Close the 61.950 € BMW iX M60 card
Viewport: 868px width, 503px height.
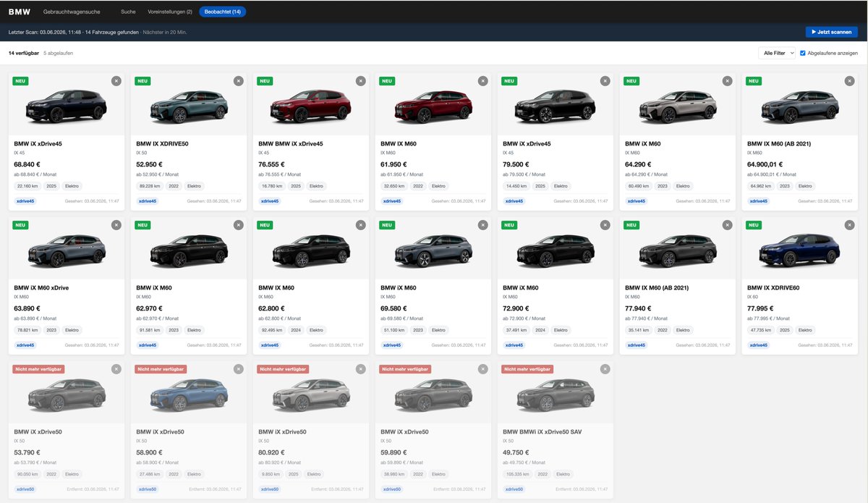[x=482, y=81]
